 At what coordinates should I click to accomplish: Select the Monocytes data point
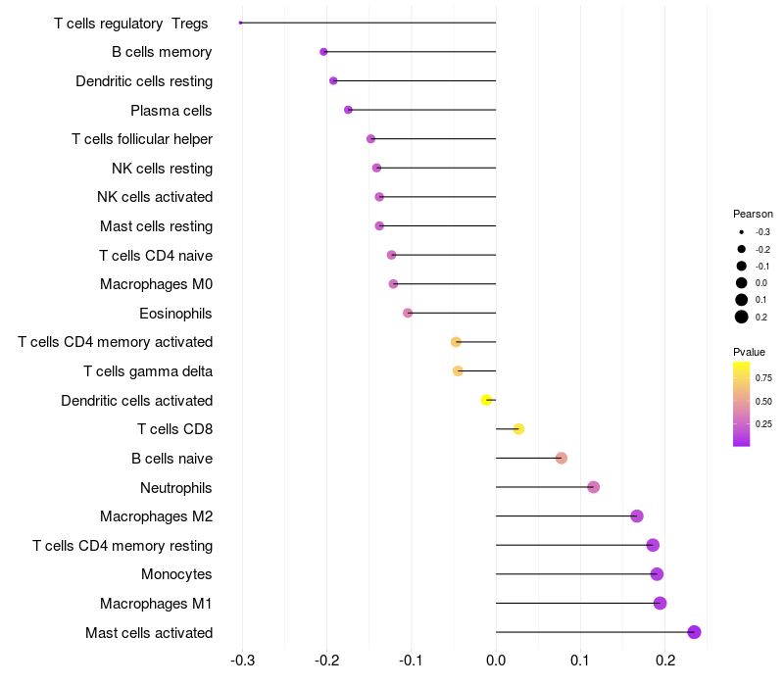657,574
